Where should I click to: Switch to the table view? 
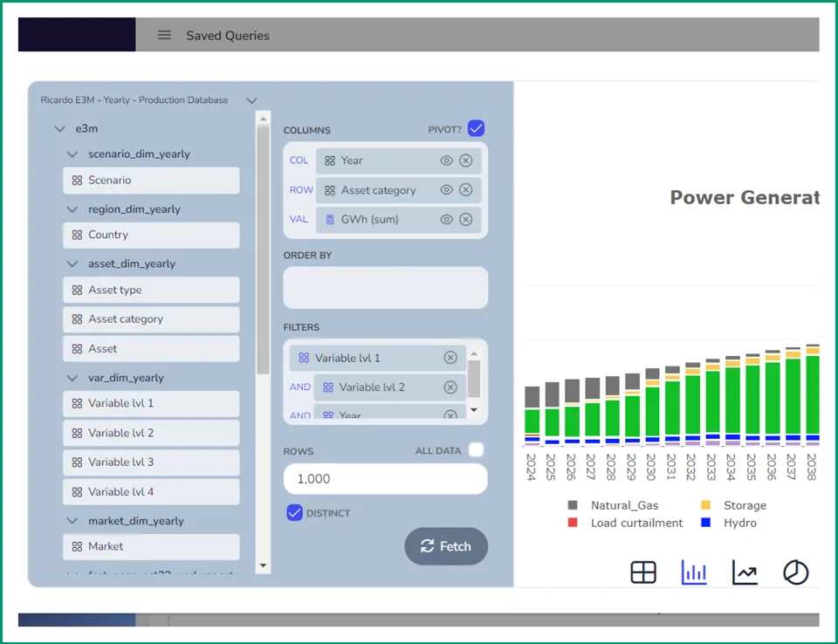click(643, 572)
